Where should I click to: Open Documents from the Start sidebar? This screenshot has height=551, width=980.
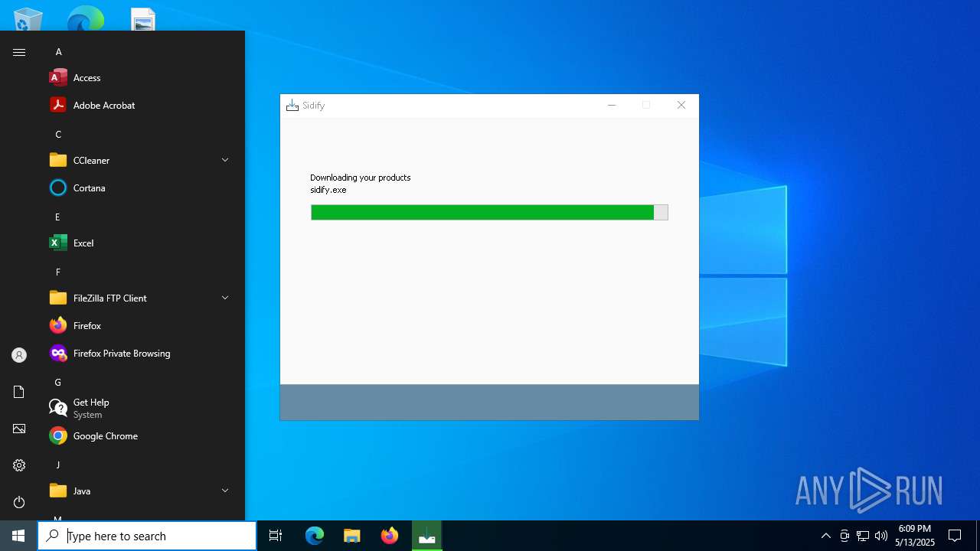19,392
